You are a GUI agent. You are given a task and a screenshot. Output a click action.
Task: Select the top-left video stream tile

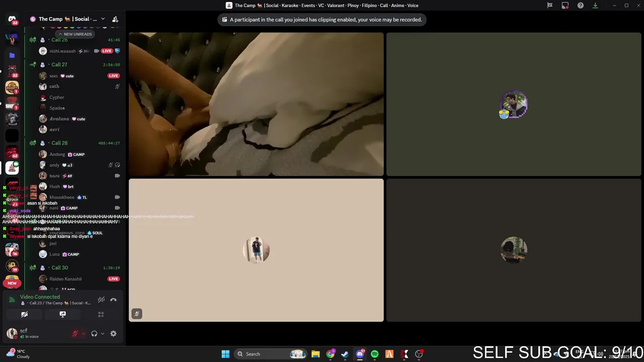[x=256, y=105]
